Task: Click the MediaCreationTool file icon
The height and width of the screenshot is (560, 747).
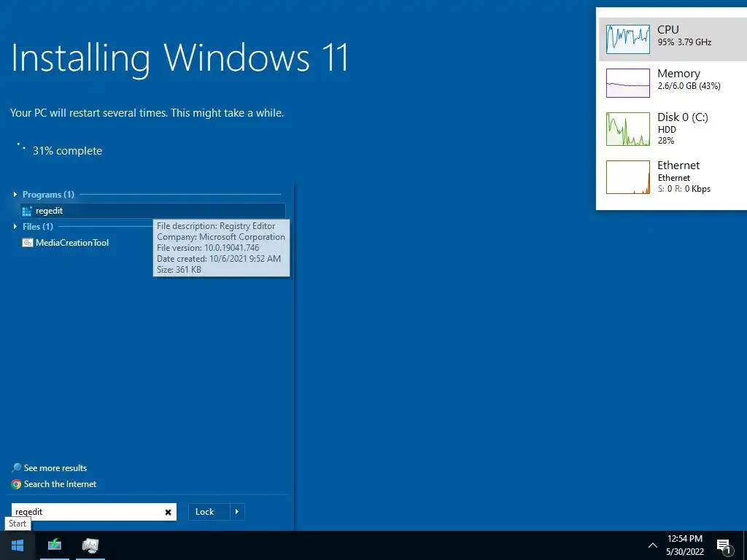Action: click(28, 243)
